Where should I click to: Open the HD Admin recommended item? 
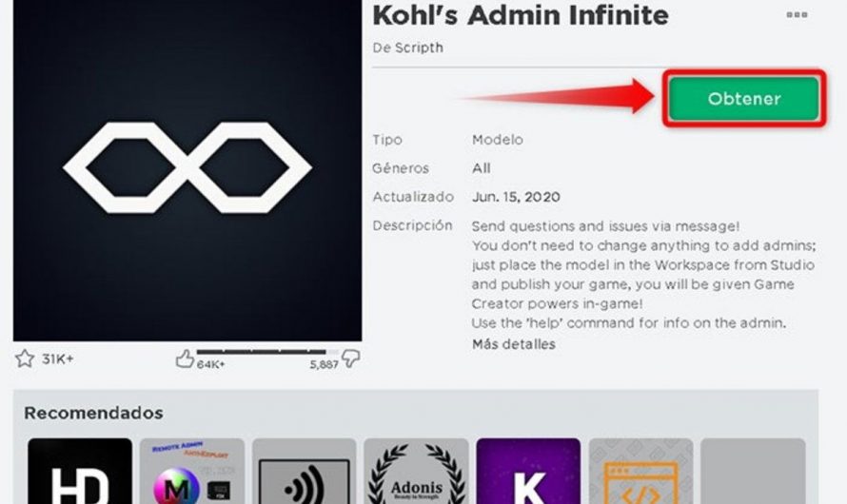80,471
